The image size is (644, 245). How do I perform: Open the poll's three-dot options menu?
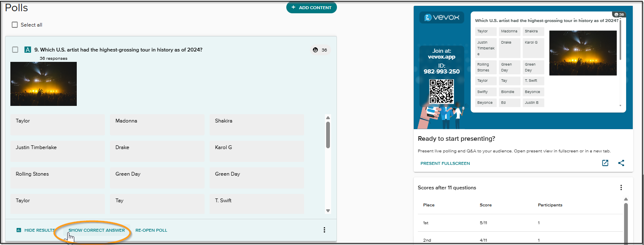(324, 230)
